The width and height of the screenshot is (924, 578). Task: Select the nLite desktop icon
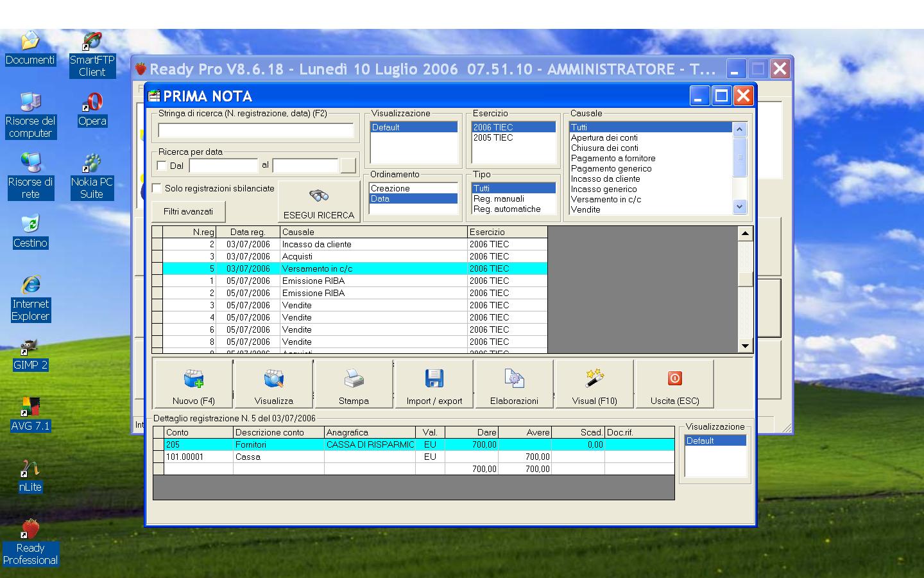pyautogui.click(x=30, y=476)
